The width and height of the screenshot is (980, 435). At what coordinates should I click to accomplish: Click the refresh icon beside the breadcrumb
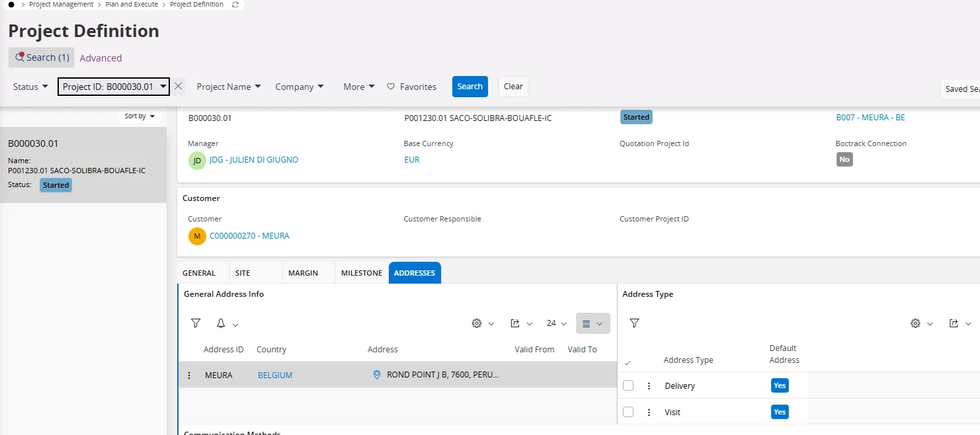[235, 5]
